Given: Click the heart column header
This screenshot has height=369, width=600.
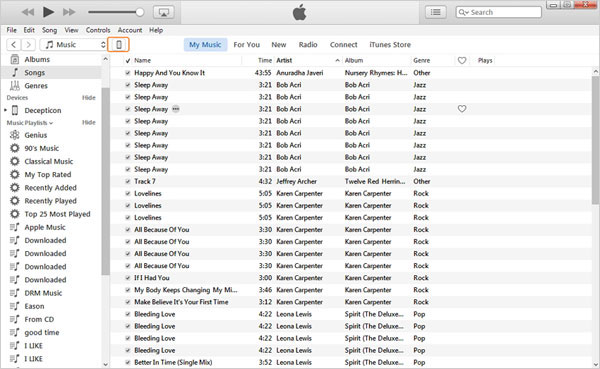Looking at the screenshot, I should [462, 60].
